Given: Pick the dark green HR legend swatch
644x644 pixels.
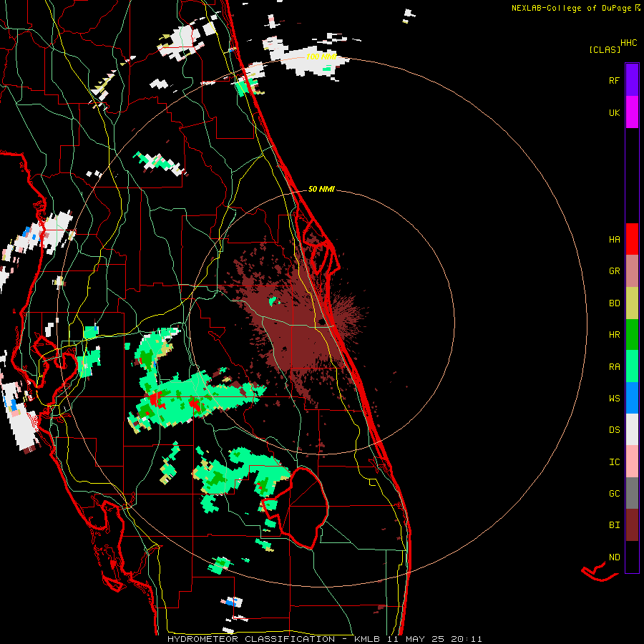Looking at the screenshot, I should [632, 335].
